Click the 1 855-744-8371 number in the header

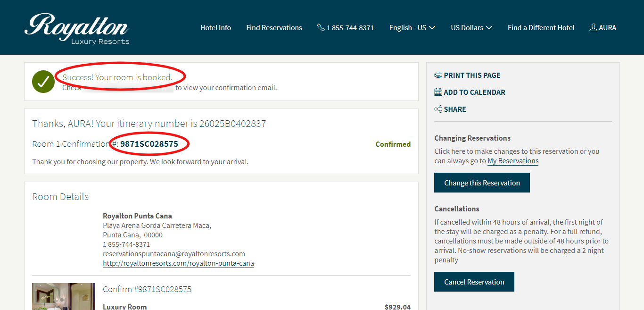point(350,27)
